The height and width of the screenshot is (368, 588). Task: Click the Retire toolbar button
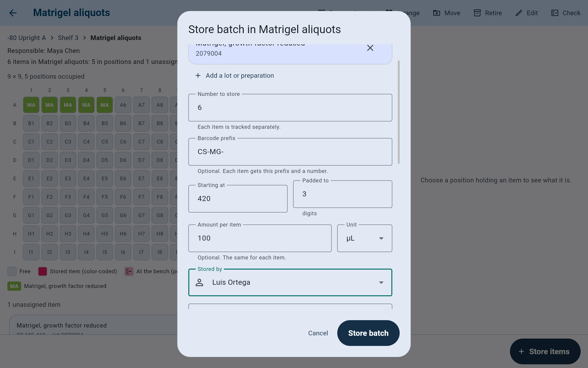point(488,13)
